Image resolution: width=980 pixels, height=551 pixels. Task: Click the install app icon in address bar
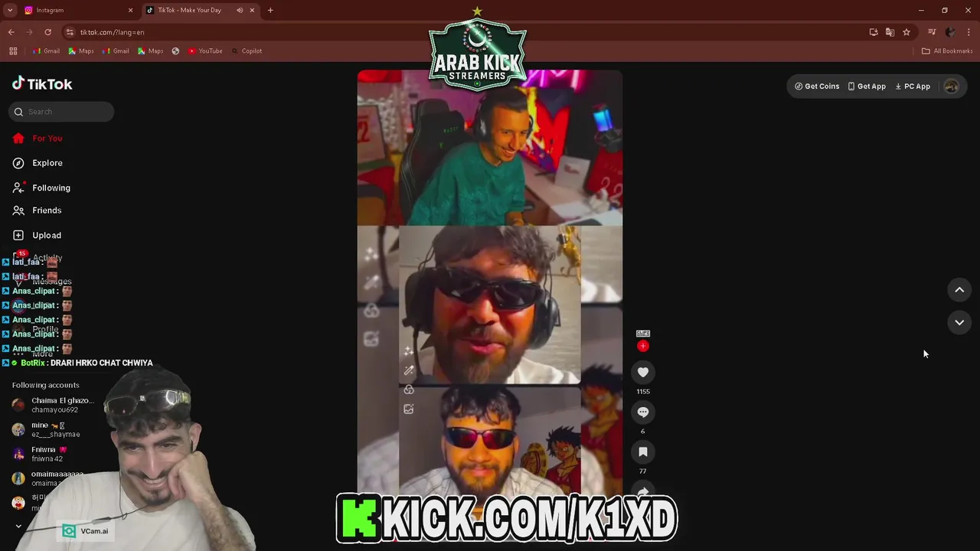coord(874,32)
